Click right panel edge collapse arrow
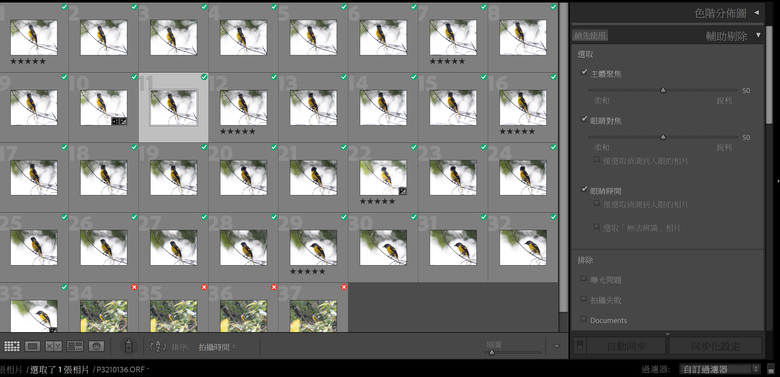 (x=778, y=182)
